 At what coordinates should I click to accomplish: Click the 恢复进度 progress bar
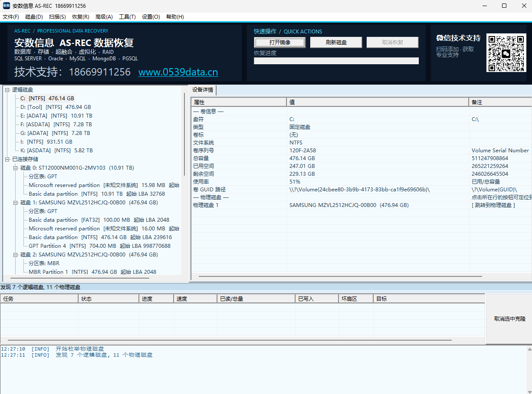point(336,61)
